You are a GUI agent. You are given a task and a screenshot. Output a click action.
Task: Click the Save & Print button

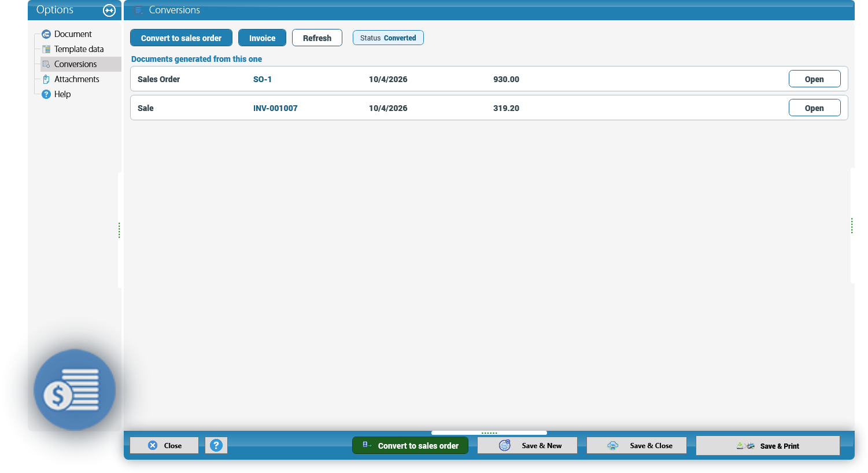pos(768,445)
